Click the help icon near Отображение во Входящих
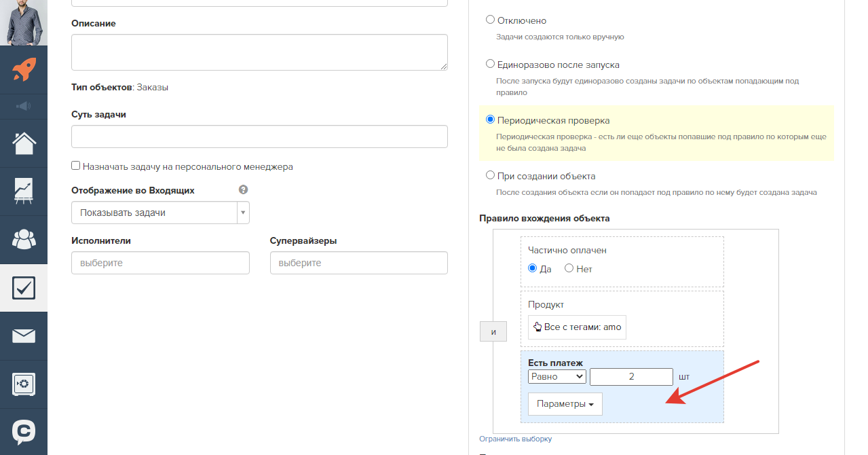The width and height of the screenshot is (868, 455). (x=243, y=190)
